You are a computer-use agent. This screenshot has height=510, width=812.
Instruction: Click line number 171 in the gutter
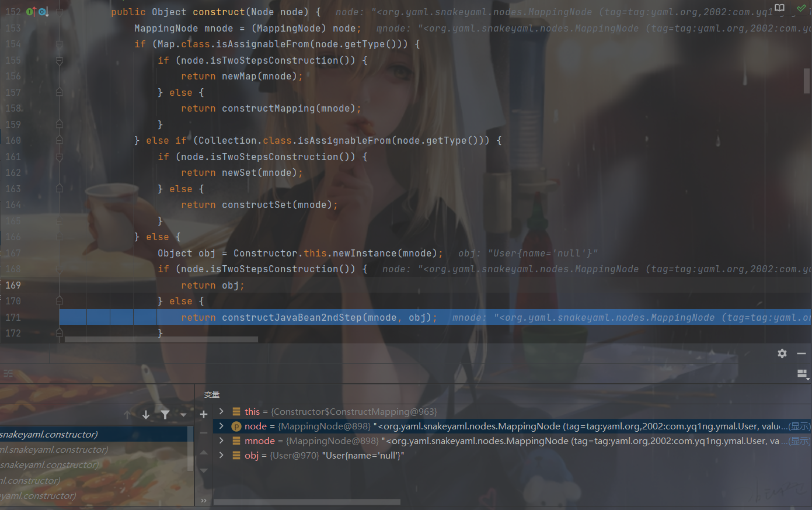pyautogui.click(x=13, y=317)
